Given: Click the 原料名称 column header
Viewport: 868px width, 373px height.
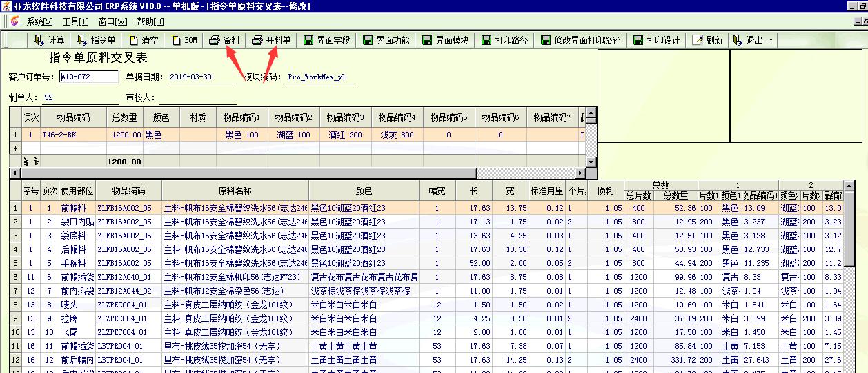Looking at the screenshot, I should pyautogui.click(x=235, y=191).
